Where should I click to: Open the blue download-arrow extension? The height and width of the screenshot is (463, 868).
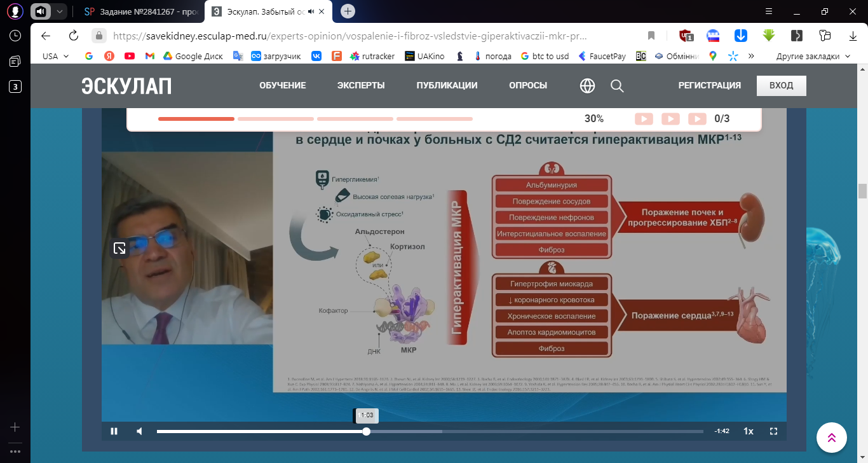(x=741, y=36)
